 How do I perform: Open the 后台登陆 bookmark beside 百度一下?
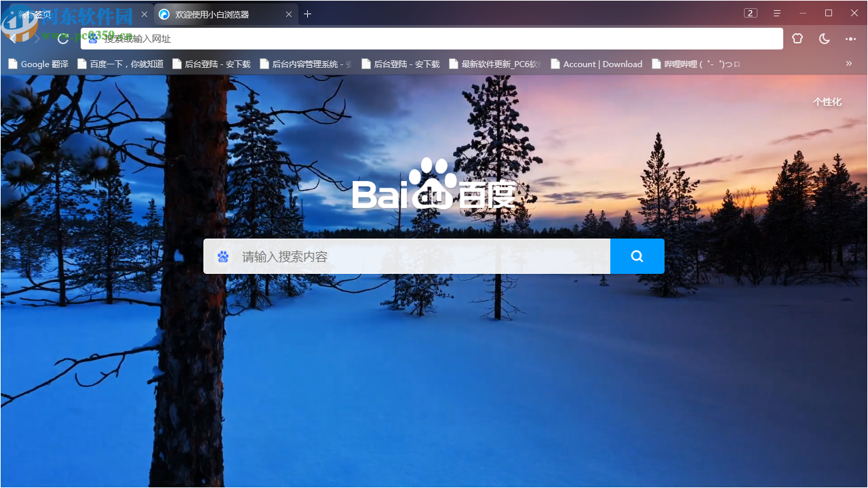point(212,64)
